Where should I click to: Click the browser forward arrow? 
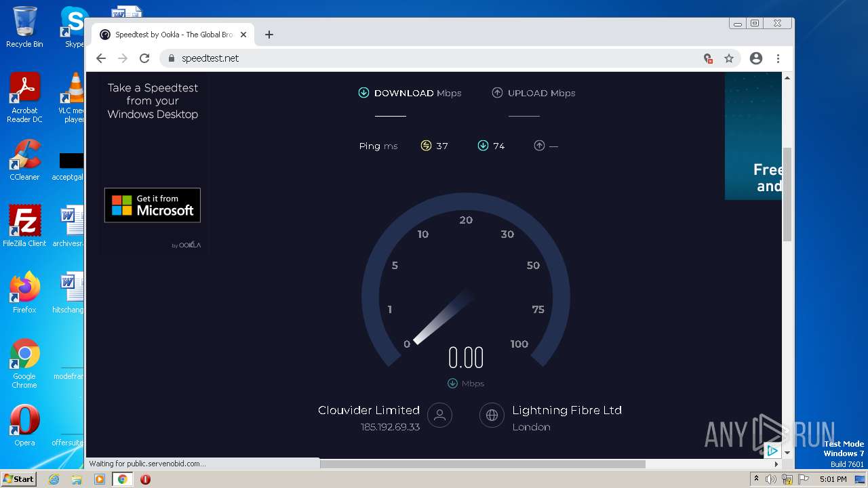[x=123, y=58]
